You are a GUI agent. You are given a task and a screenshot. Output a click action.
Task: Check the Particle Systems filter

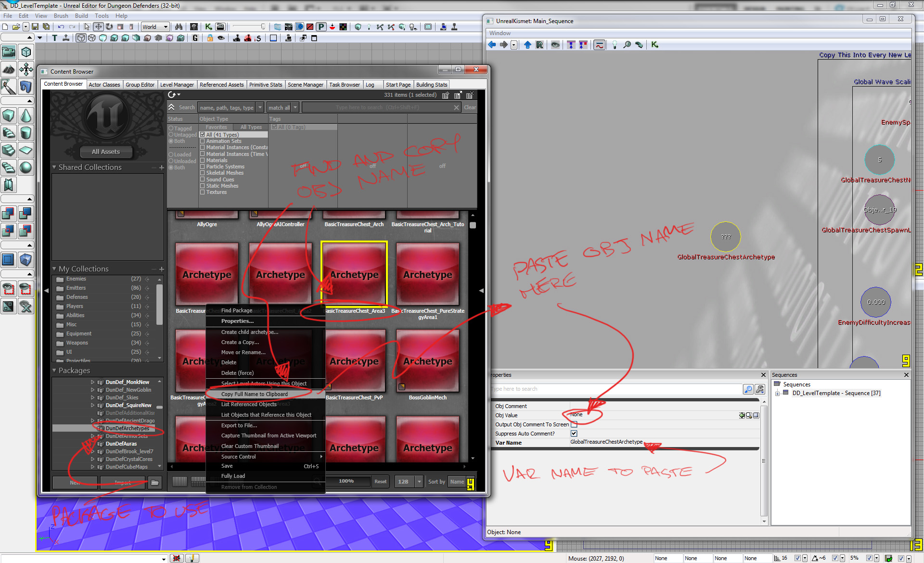click(203, 166)
